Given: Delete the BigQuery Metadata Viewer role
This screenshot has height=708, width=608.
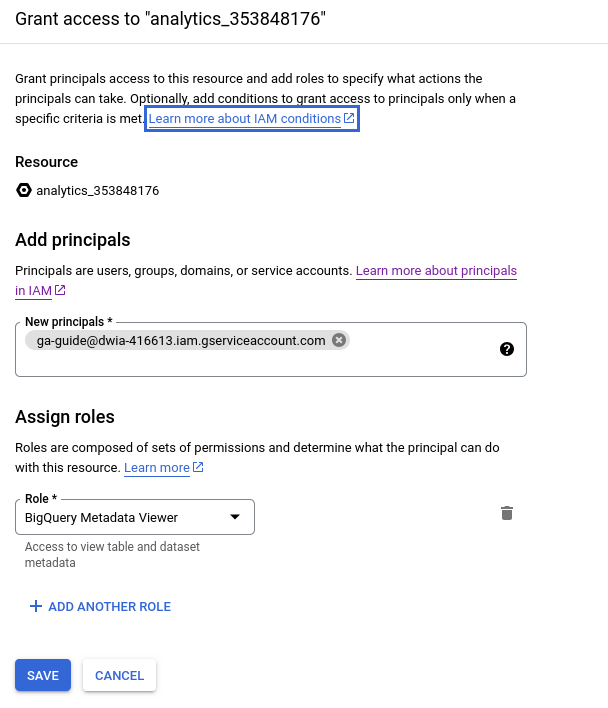Looking at the screenshot, I should click(507, 513).
